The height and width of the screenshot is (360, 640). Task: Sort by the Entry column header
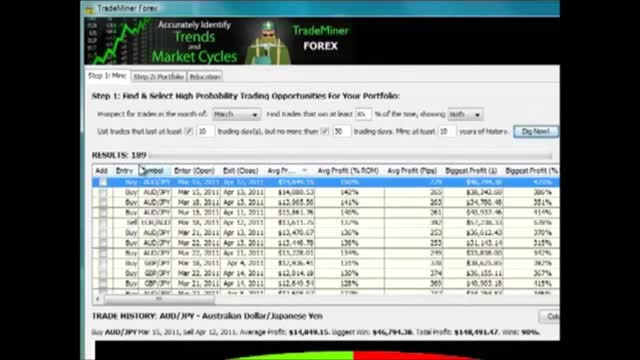pos(124,171)
